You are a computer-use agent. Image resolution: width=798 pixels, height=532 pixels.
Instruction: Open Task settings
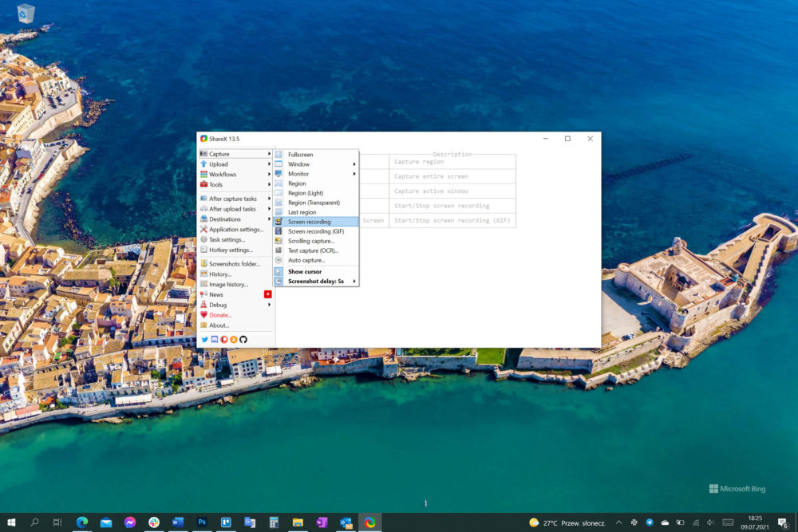235,239
